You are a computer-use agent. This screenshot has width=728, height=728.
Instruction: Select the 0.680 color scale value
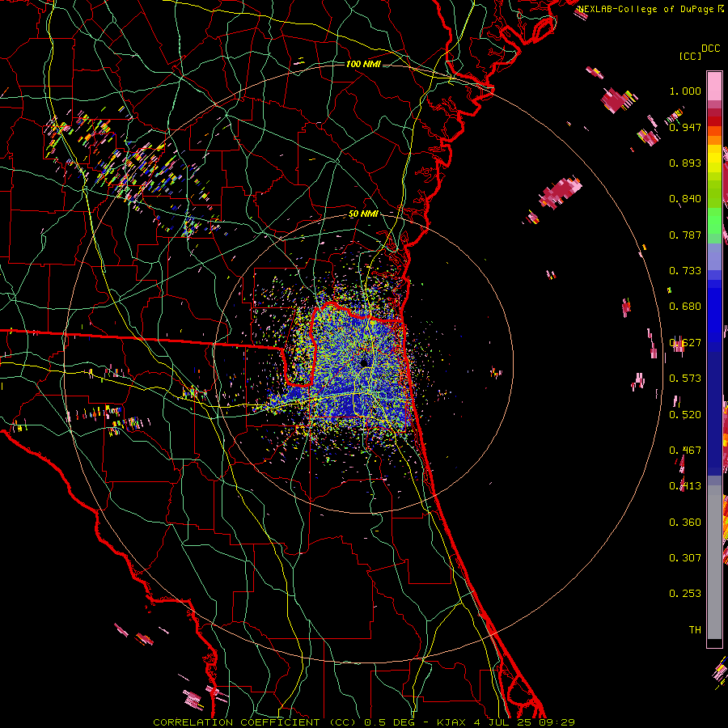click(x=685, y=307)
